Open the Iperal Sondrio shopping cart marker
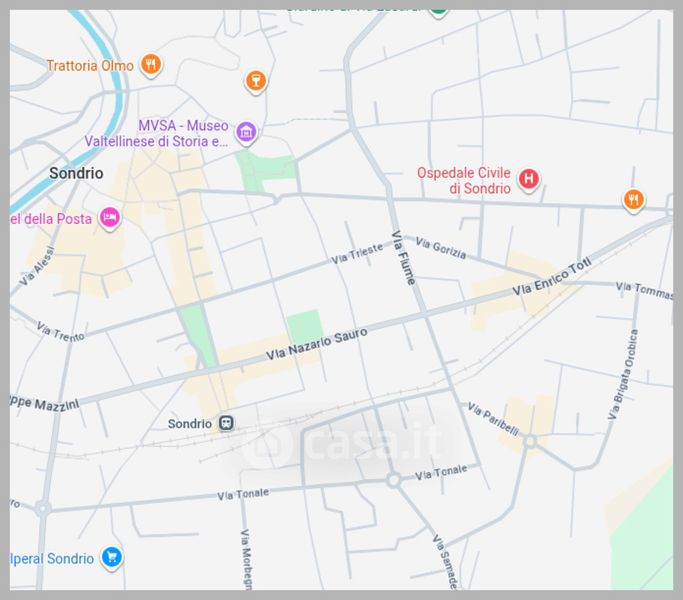The image size is (683, 600). [x=112, y=558]
